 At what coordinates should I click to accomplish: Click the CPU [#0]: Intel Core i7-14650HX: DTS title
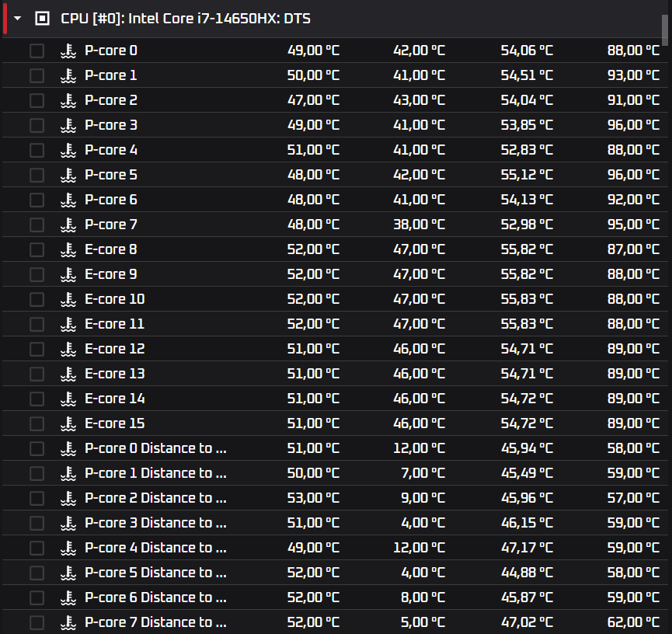(x=186, y=19)
